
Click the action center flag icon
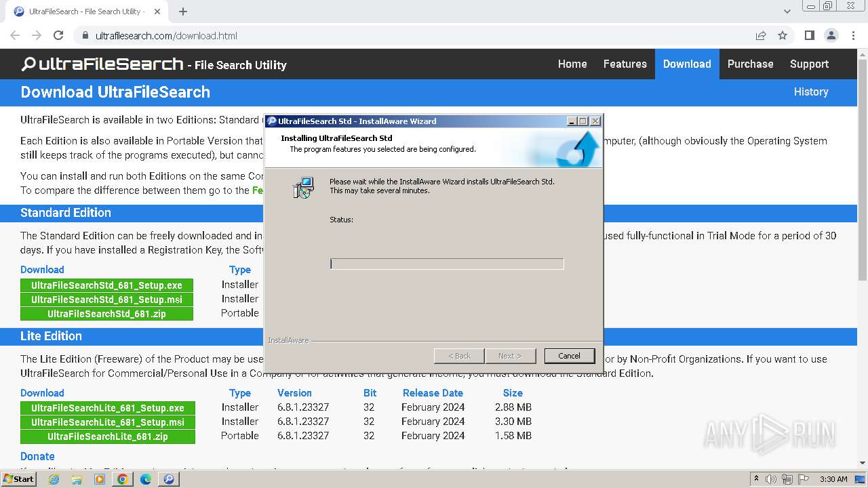point(804,479)
